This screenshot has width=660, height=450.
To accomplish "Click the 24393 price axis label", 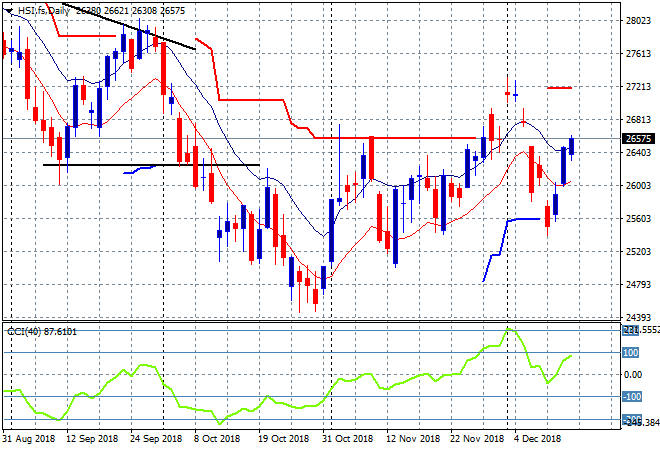I will coord(638,317).
